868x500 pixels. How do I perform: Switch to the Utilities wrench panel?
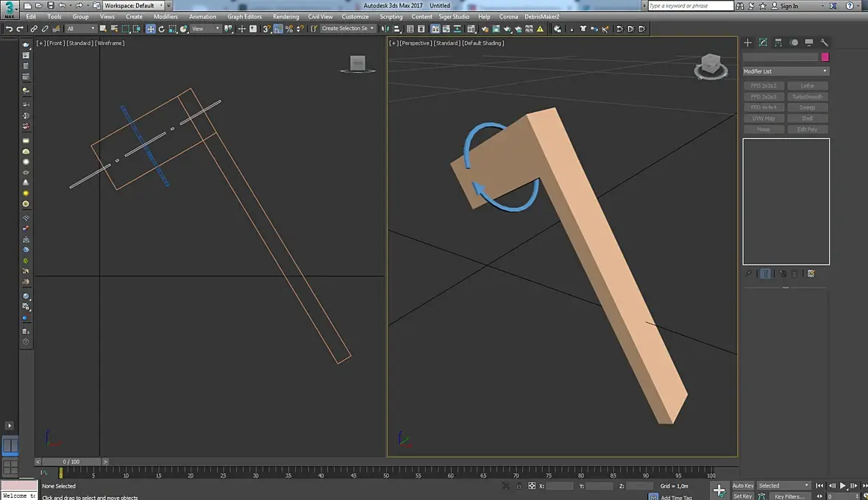click(824, 43)
